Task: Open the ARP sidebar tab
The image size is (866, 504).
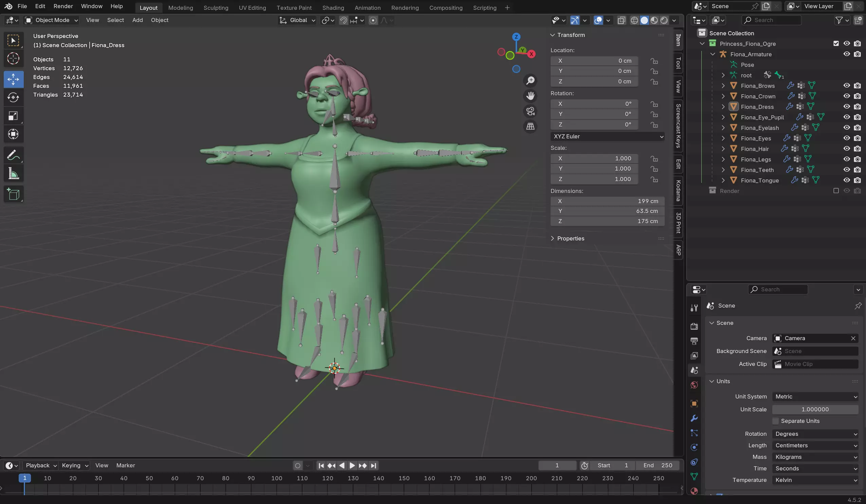Action: point(678,250)
